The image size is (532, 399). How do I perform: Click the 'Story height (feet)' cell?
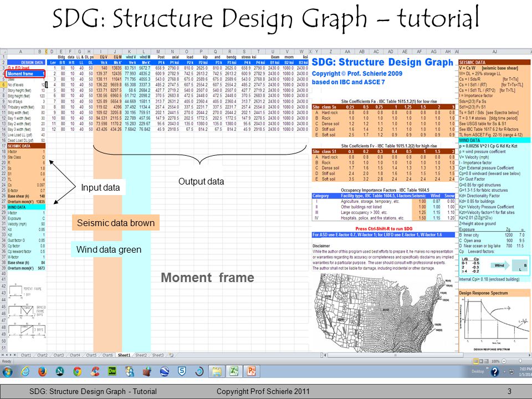[x=21, y=90]
